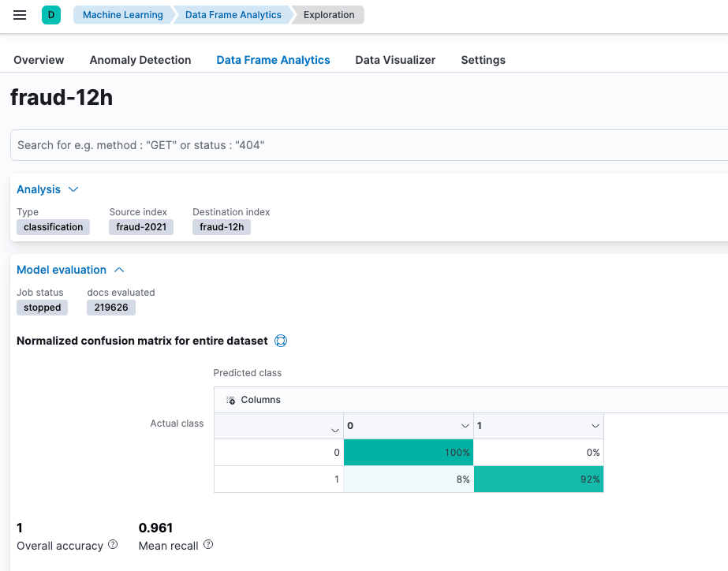Switch to the Anomaly Detection tab
The image size is (728, 571).
(140, 60)
